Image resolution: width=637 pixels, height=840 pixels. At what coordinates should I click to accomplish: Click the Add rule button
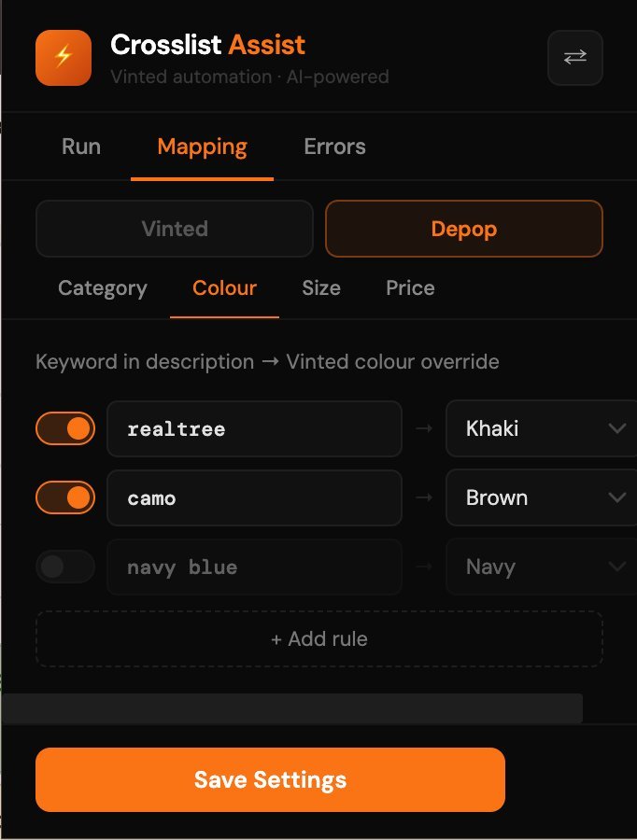point(319,638)
